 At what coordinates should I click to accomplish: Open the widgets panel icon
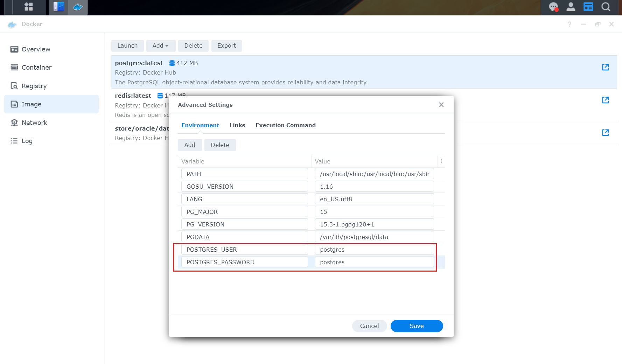coord(588,7)
